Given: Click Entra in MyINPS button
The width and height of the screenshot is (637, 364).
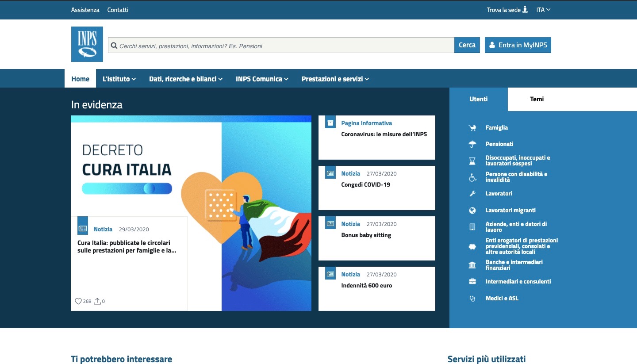Looking at the screenshot, I should pos(518,45).
